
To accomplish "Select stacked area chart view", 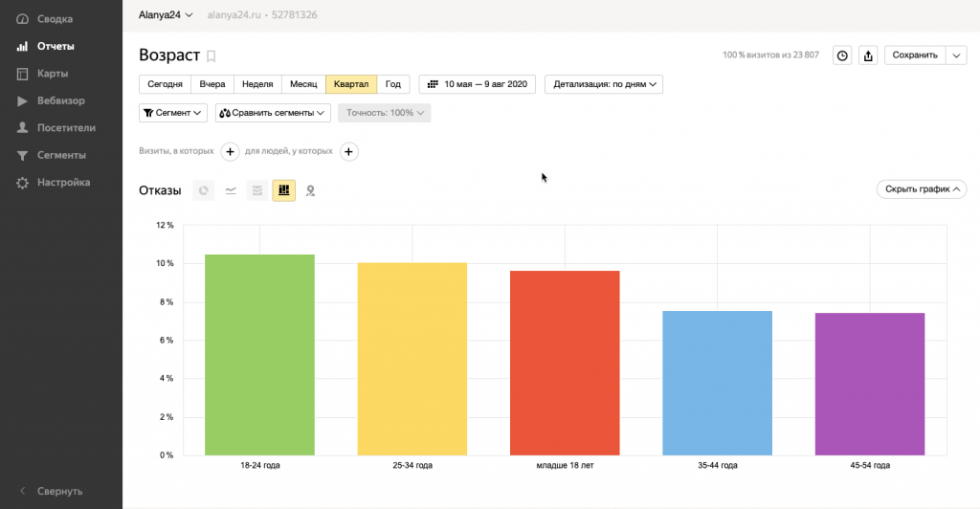I will pos(256,190).
